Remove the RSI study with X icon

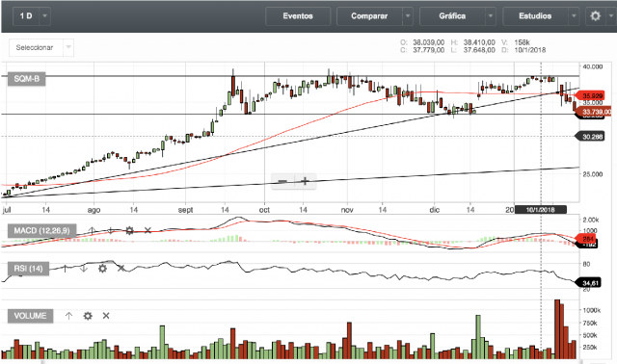(x=121, y=269)
